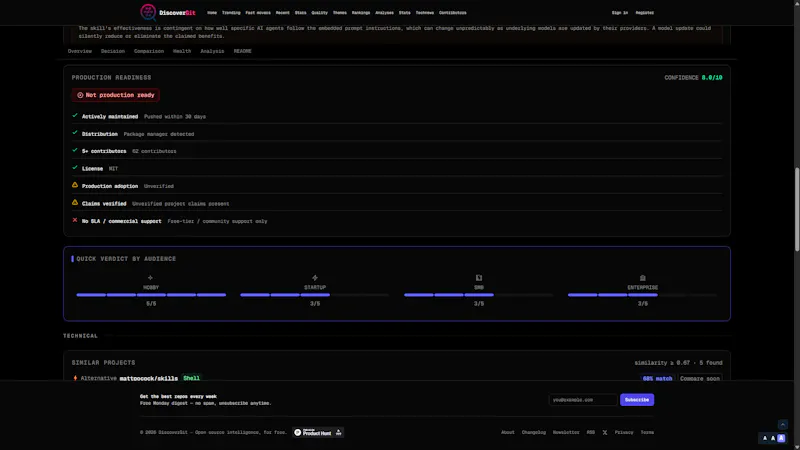This screenshot has width=800, height=450.
Task: Click the Hobby audience sparkle icon
Action: pos(150,278)
